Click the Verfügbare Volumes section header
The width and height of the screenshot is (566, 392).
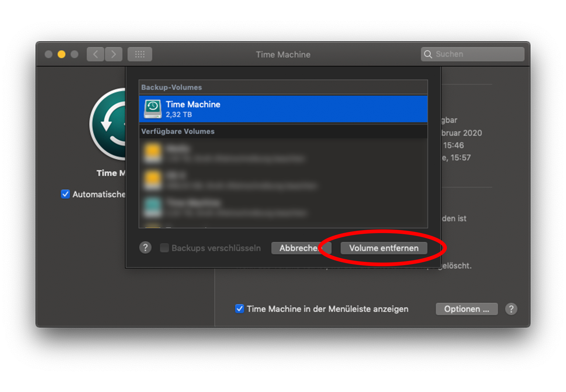click(x=283, y=131)
